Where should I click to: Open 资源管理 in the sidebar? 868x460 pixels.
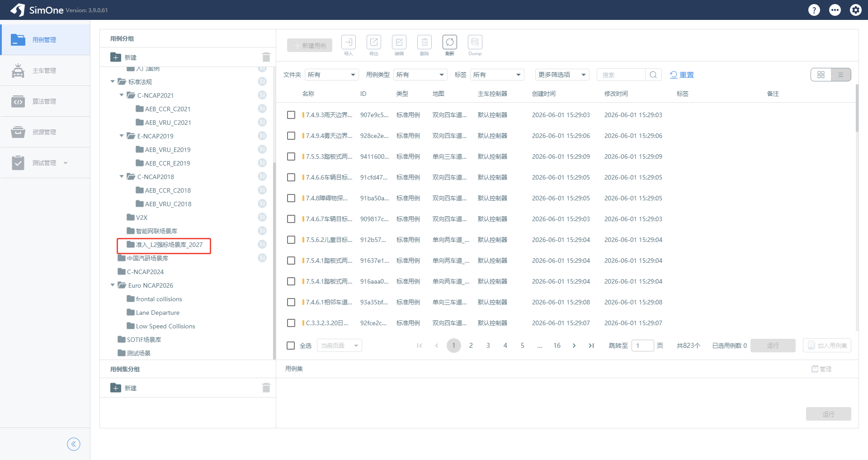click(45, 132)
